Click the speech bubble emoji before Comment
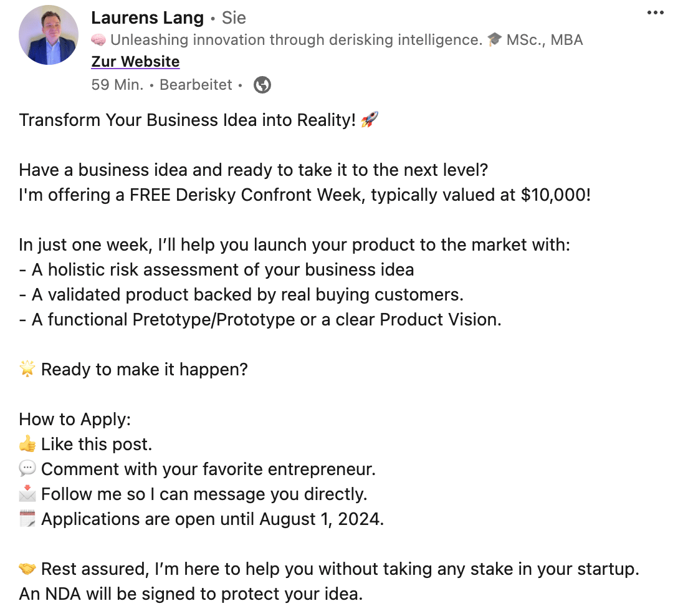Screen dimensions: 688x616 tap(27, 469)
